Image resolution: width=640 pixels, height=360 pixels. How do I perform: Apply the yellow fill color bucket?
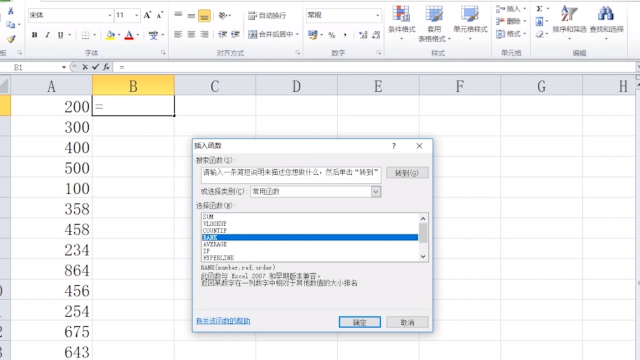tap(110, 35)
